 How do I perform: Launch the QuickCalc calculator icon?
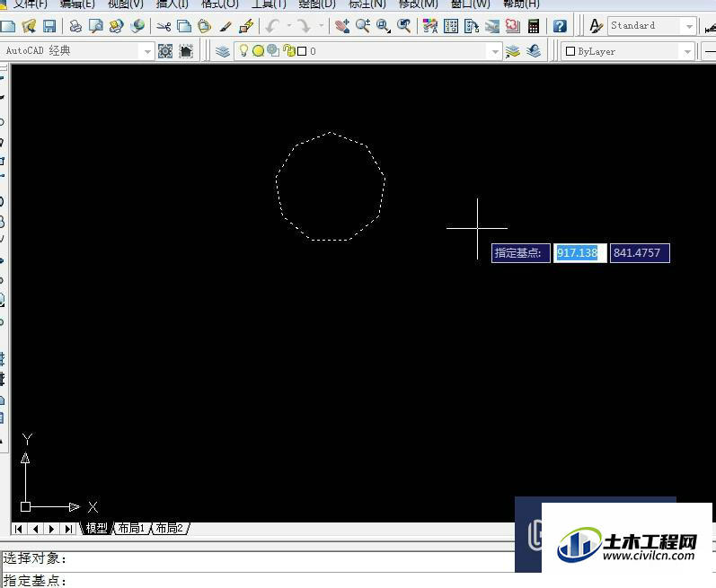tap(534, 25)
